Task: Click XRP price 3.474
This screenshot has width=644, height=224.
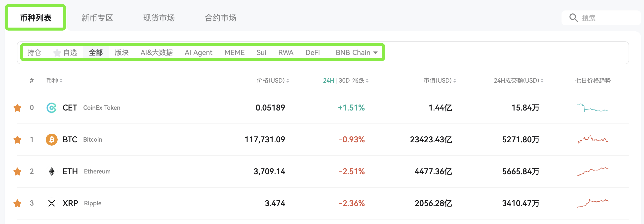Action: pos(275,203)
